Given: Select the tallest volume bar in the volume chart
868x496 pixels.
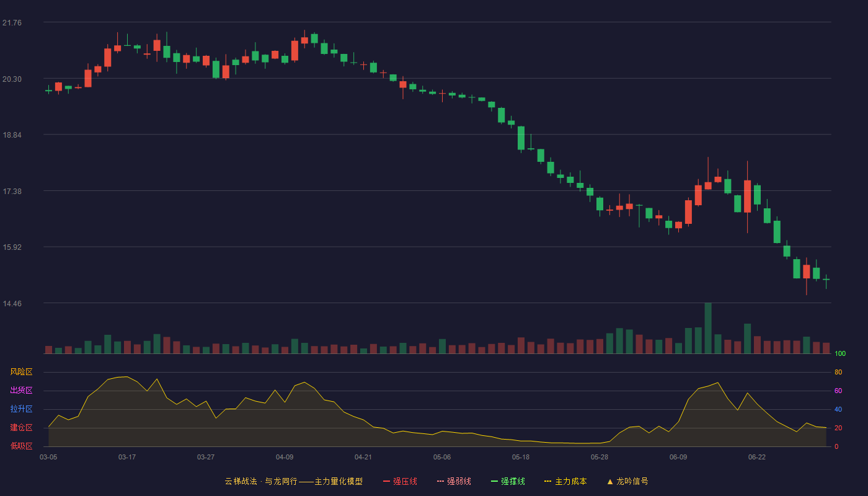Looking at the screenshot, I should 708,328.
